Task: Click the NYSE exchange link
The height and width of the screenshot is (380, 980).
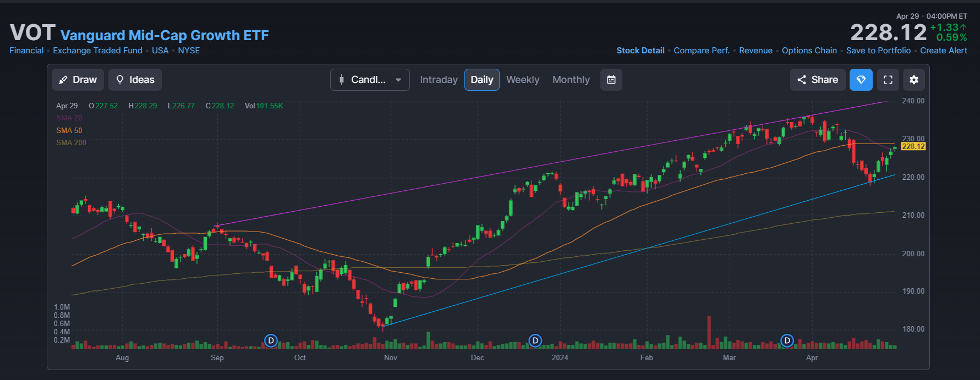Action: pyautogui.click(x=189, y=51)
